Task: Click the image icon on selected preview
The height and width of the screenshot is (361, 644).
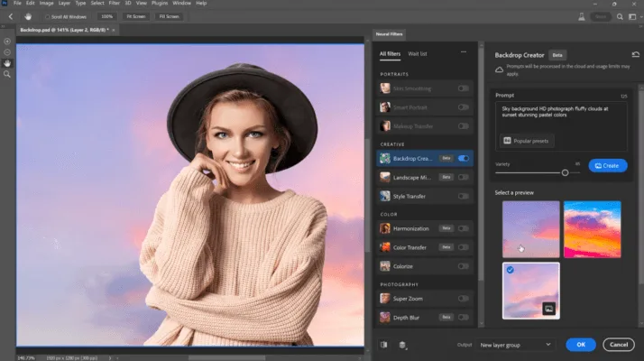Action: 547,309
